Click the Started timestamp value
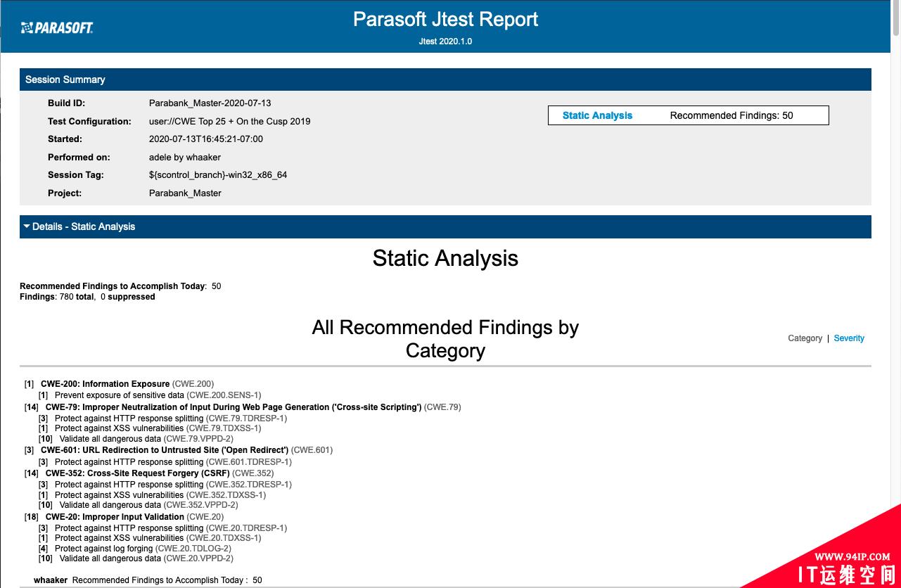The height and width of the screenshot is (588, 901). [206, 139]
